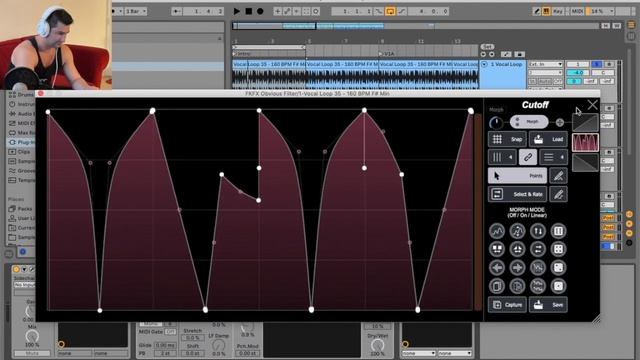
Task: Close the Cutoff editor with X
Action: tap(592, 105)
